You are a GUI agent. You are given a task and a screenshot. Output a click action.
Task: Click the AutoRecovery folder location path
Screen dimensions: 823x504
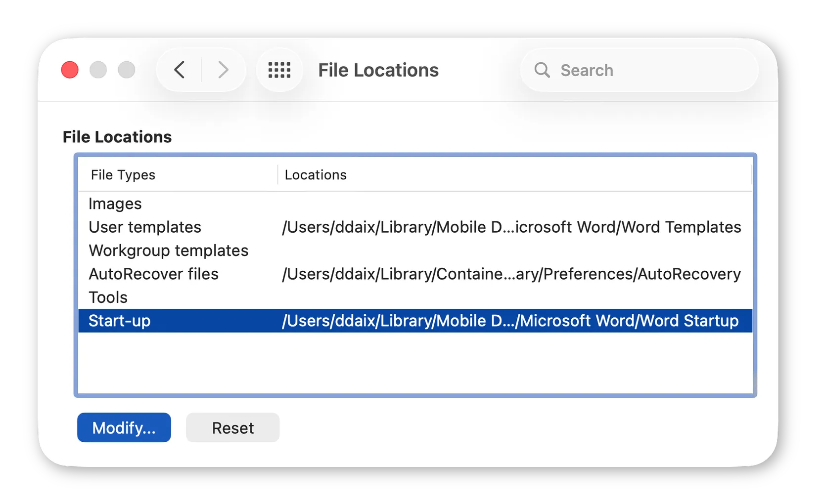tap(511, 274)
